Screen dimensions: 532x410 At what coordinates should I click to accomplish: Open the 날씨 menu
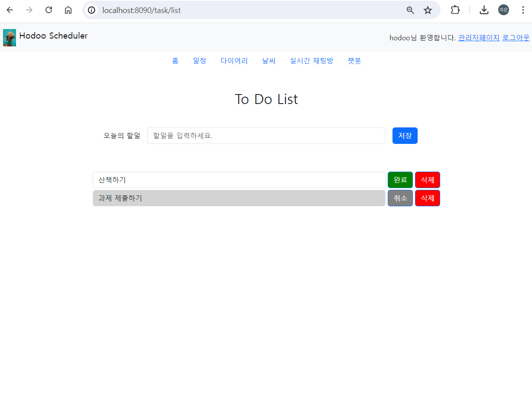[x=269, y=61]
